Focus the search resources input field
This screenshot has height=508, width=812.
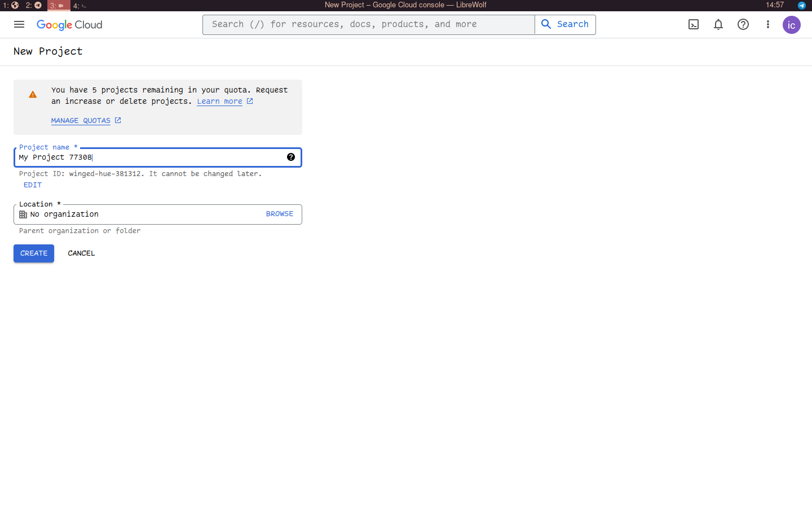pos(369,24)
